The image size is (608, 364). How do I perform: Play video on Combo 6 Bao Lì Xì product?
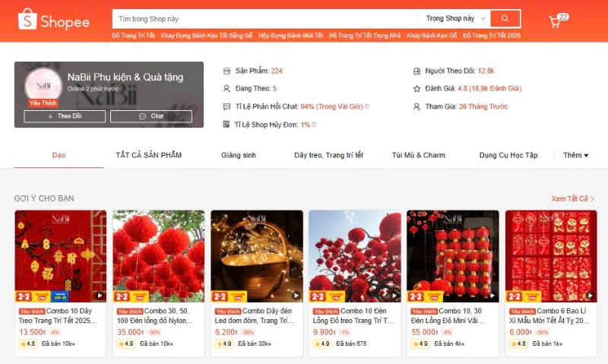point(590,296)
